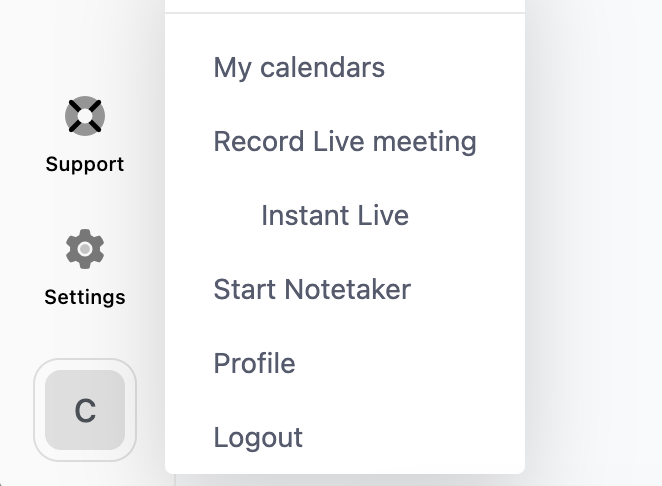Open My calendars from the menu
The height and width of the screenshot is (486, 662).
(299, 68)
